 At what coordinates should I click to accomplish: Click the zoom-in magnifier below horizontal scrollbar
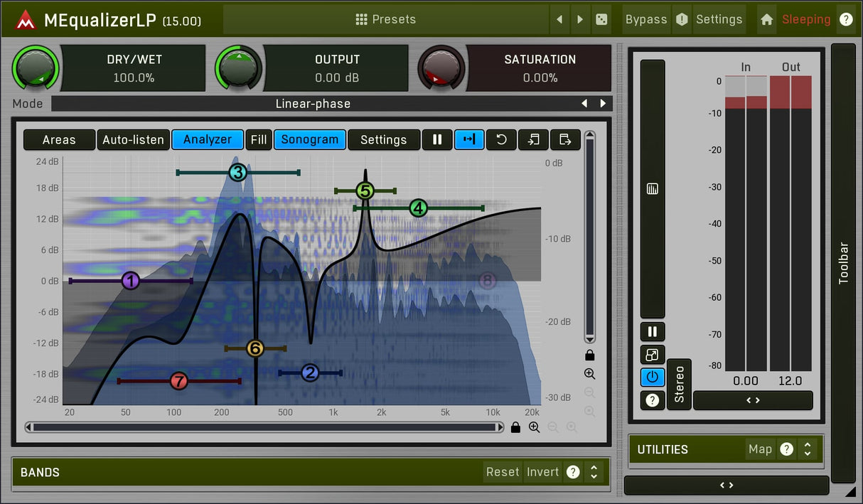534,427
